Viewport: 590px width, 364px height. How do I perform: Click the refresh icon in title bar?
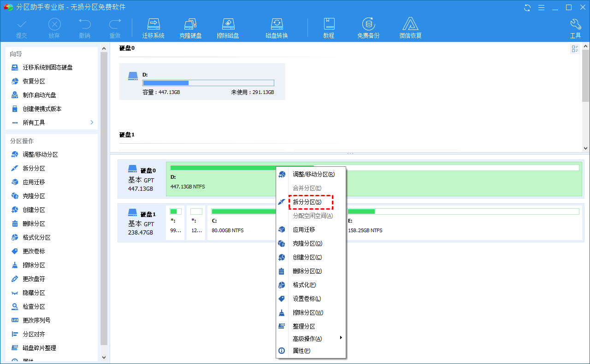point(527,7)
